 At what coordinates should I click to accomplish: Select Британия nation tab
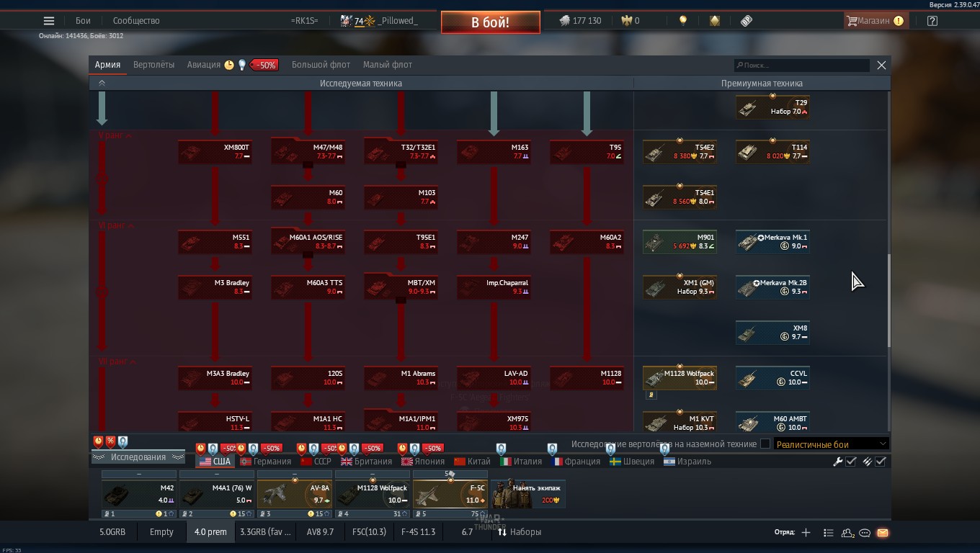click(x=366, y=462)
